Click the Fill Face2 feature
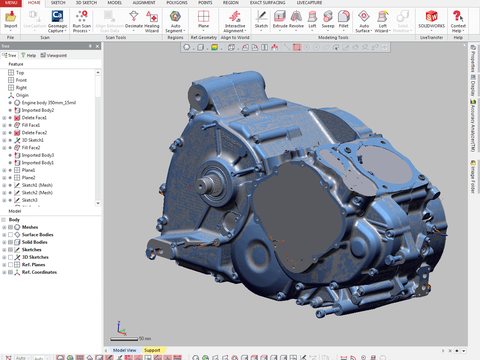The image size is (480, 360). pos(31,148)
